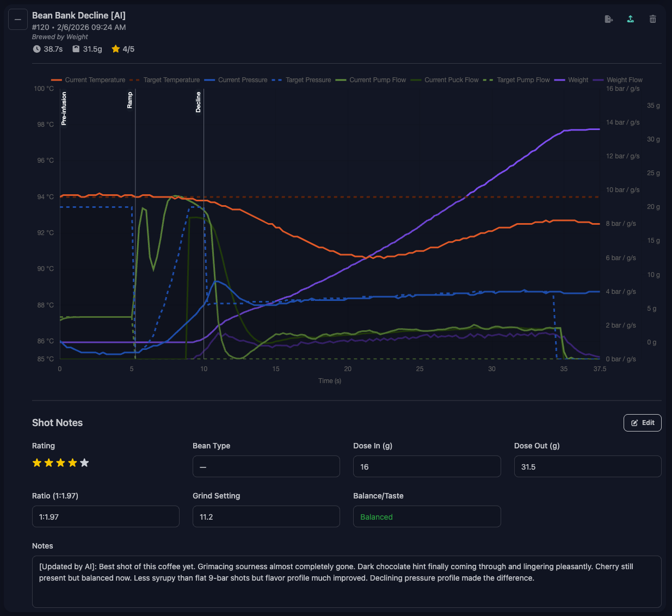Click the export shot report icon
This screenshot has width=672, height=616.
tap(608, 19)
